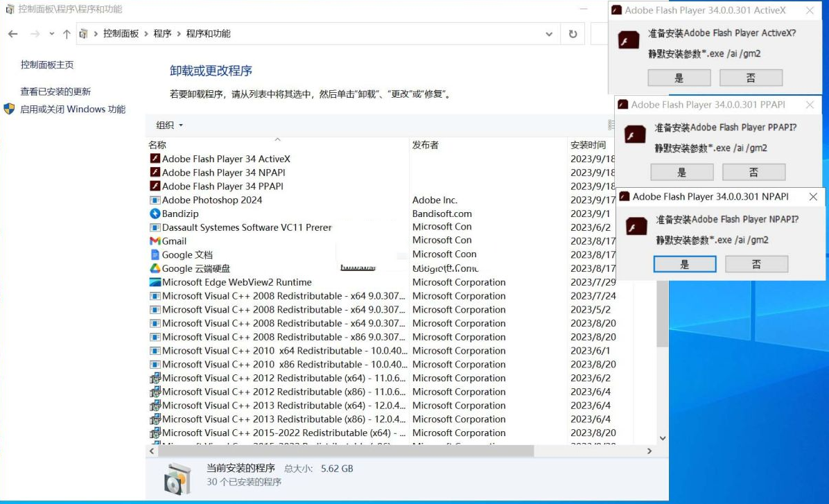829x504 pixels.
Task: Open the 查看已安装的更新 link
Action: point(55,92)
